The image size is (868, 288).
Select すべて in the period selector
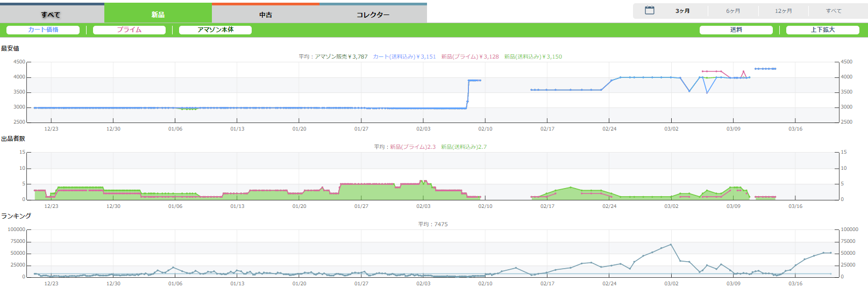[833, 11]
